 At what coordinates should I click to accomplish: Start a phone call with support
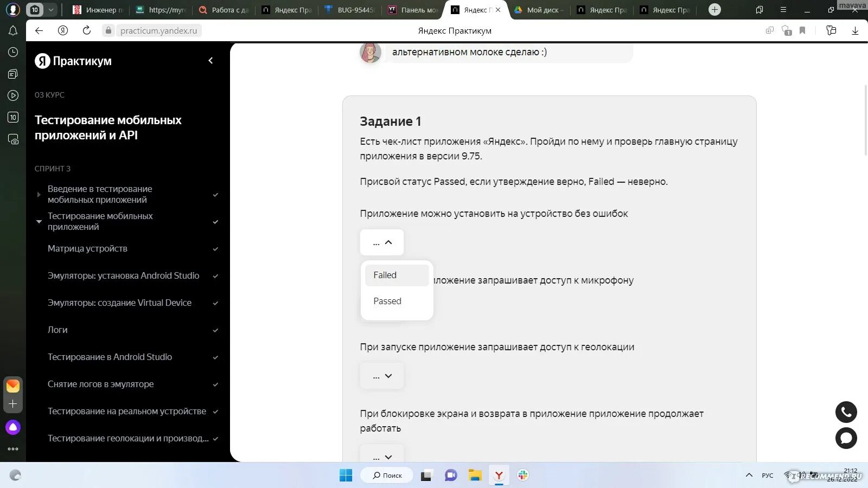[x=846, y=412]
